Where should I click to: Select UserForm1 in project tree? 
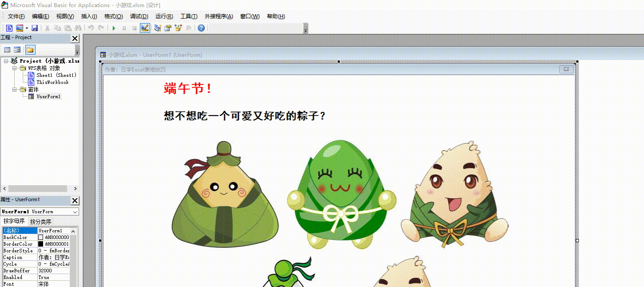[x=48, y=96]
